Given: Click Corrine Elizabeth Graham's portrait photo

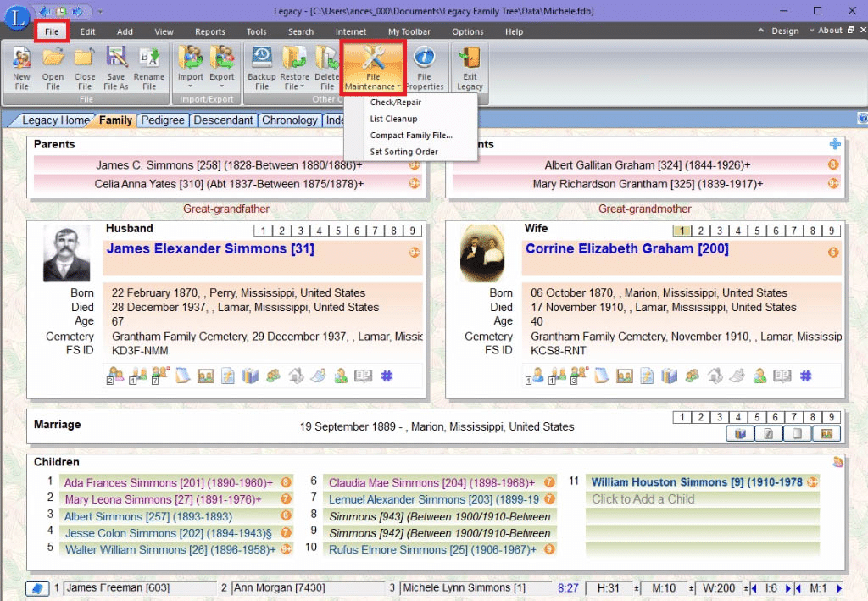Looking at the screenshot, I should pos(482,253).
